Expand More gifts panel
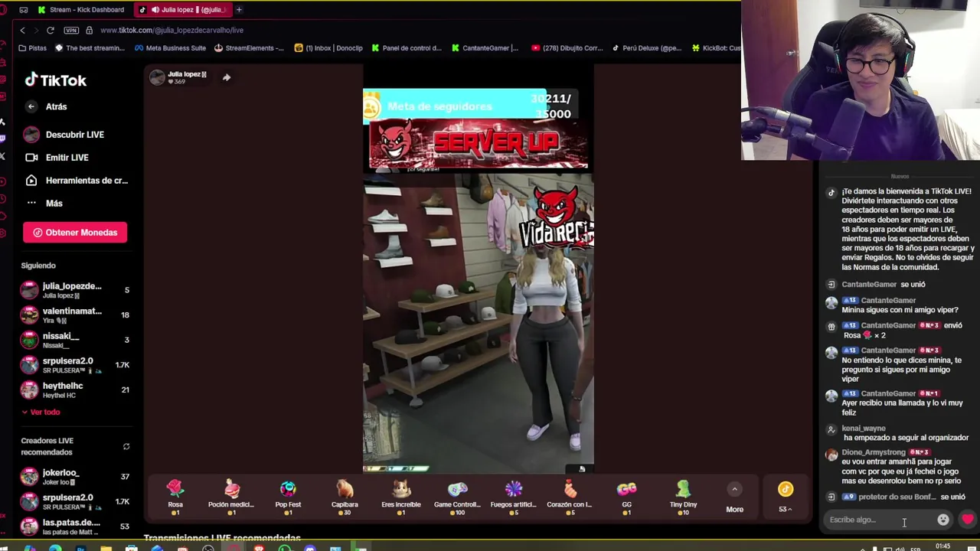This screenshot has height=551, width=980. (734, 499)
